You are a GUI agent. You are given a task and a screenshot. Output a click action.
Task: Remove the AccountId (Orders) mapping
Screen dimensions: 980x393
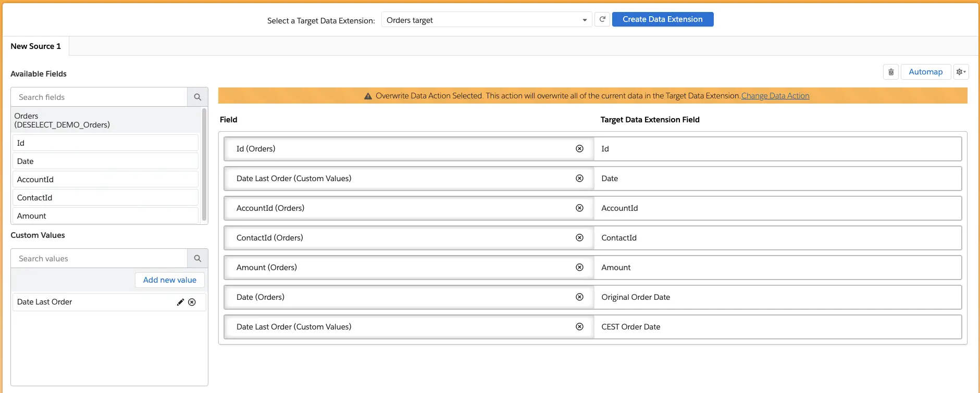[579, 208]
